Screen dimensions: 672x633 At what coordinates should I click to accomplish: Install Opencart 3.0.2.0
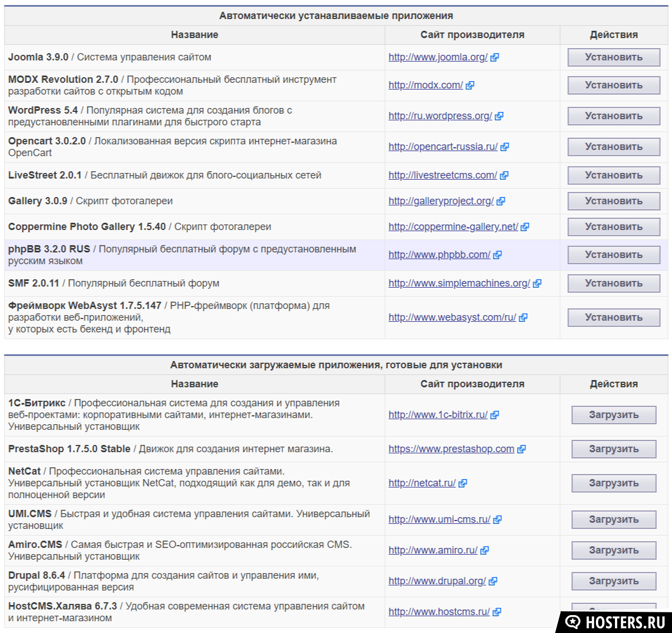(x=614, y=147)
